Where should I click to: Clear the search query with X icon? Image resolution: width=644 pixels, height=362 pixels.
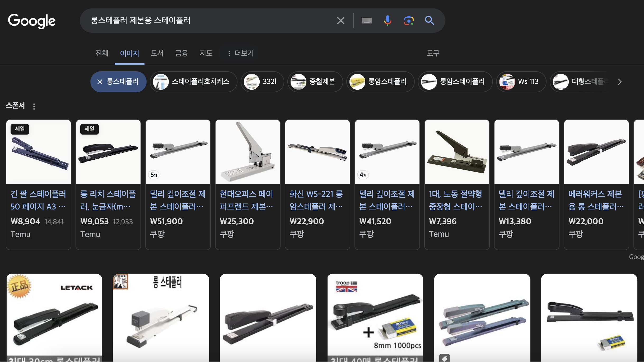point(340,21)
